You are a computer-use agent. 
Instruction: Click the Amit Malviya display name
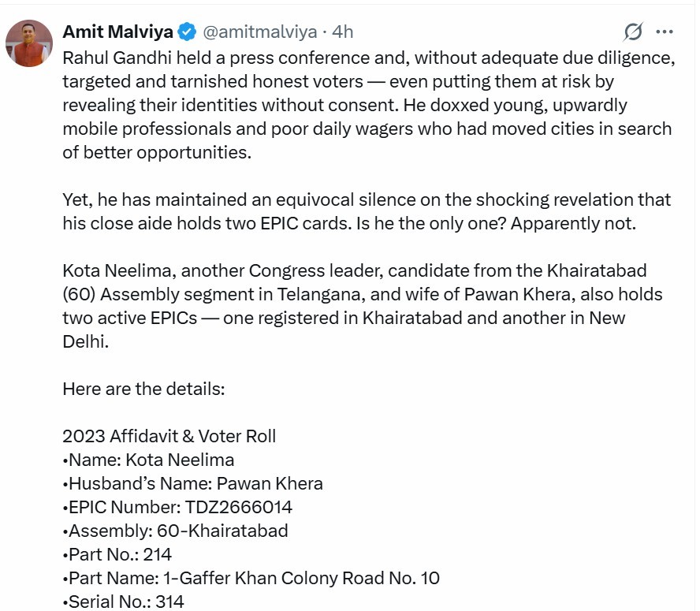pyautogui.click(x=117, y=32)
